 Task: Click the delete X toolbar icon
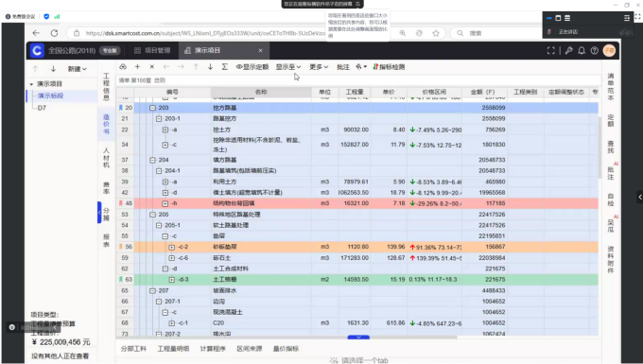click(151, 67)
